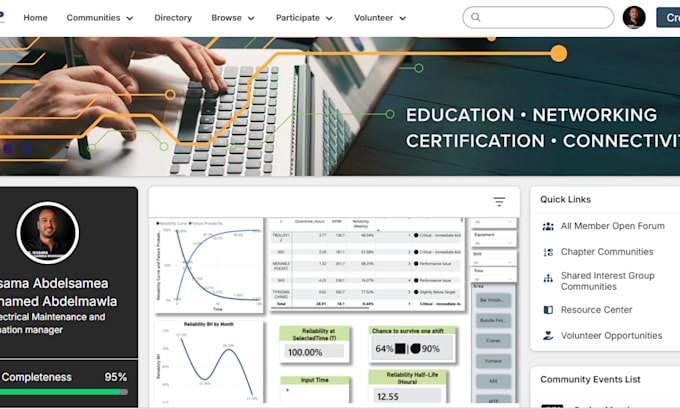The image size is (680, 409).
Task: Select the Cranes area slicer button
Action: tap(494, 340)
